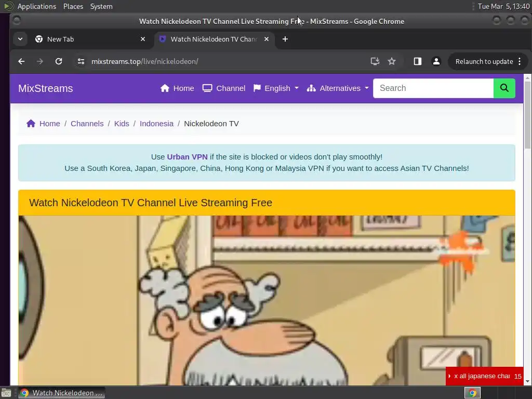The width and height of the screenshot is (532, 399).
Task: Click the page vertical scrollbar thumb
Action: coord(527,115)
